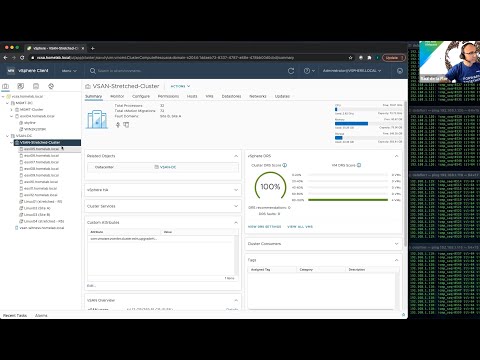Expand the vSphere HA card
480x360 pixels.
pyautogui.click(x=236, y=190)
